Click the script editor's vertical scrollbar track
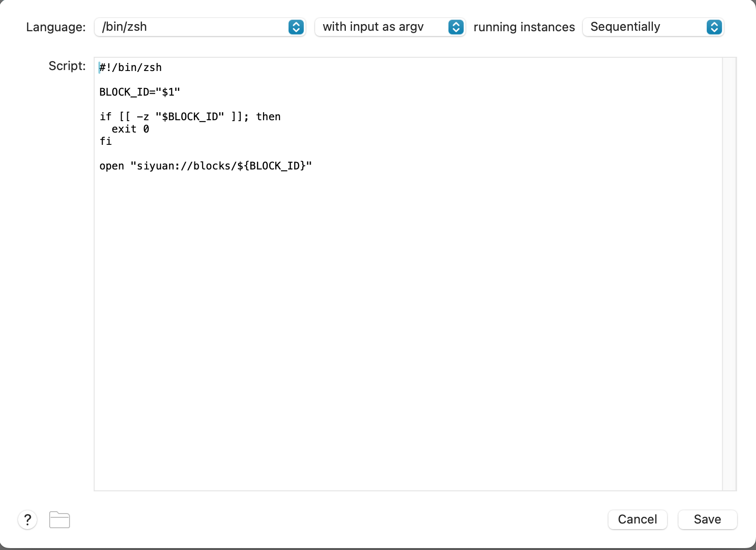This screenshot has width=756, height=550. [729, 274]
